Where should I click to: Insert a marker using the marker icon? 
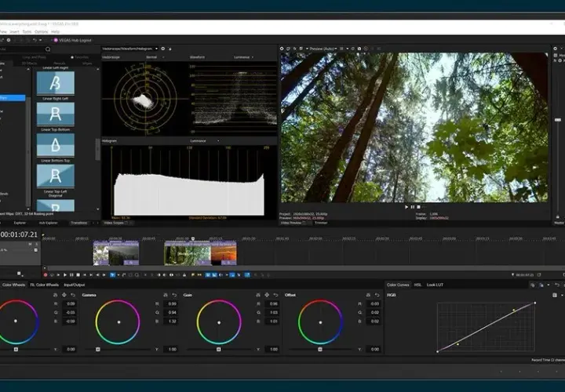[193, 275]
